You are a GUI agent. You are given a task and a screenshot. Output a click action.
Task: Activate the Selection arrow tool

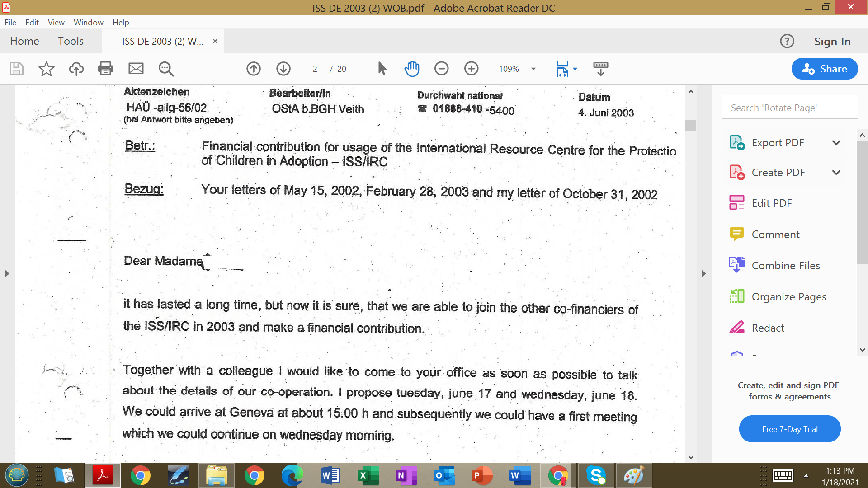(x=382, y=69)
